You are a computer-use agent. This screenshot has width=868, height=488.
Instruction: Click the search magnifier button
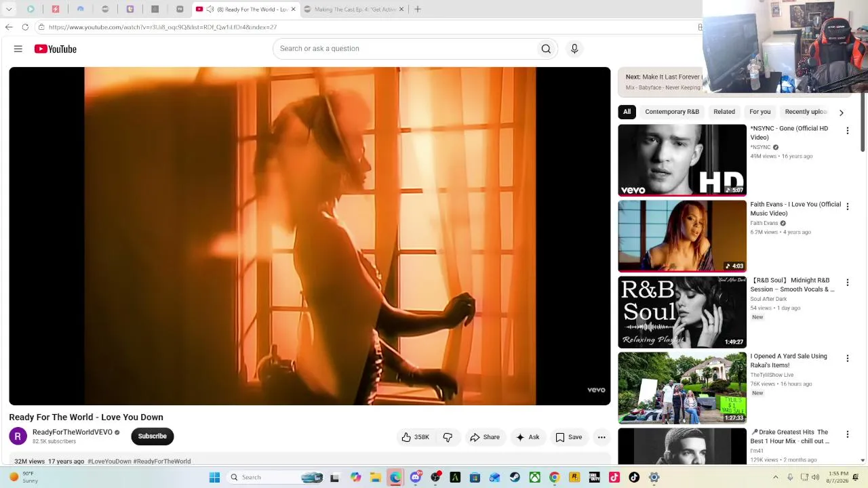pyautogui.click(x=546, y=49)
